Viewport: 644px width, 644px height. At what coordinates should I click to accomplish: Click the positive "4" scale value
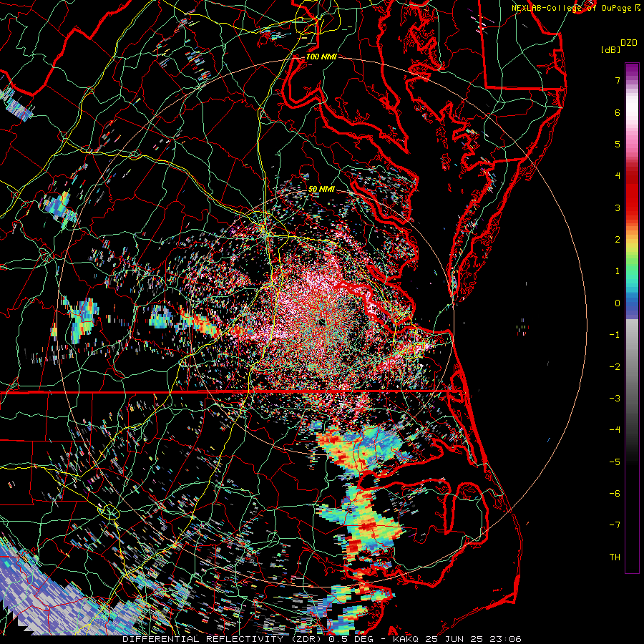pos(618,176)
